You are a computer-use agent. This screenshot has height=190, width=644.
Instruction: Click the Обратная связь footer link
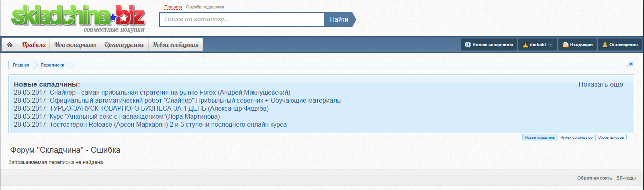click(x=594, y=178)
